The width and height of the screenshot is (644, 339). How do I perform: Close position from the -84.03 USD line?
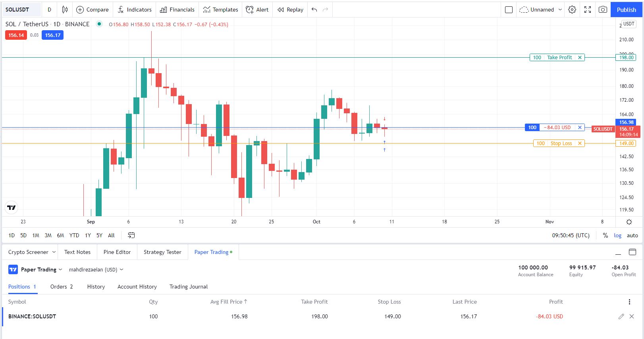pos(580,128)
